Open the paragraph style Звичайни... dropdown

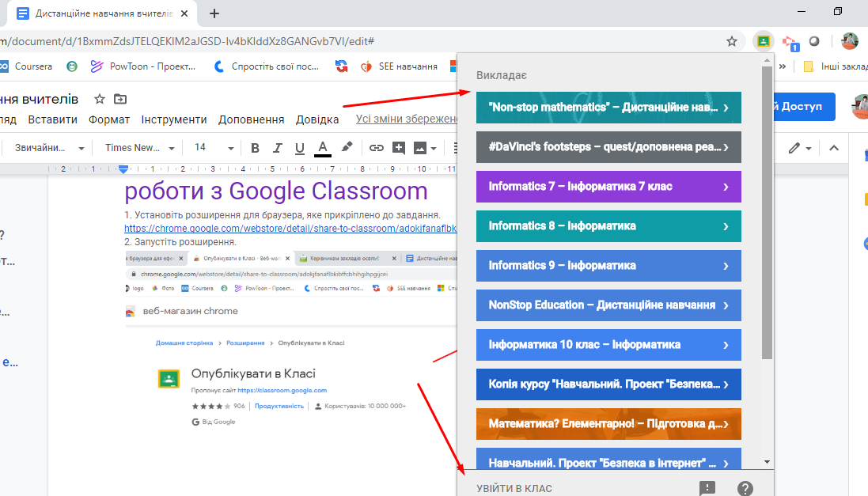point(50,148)
